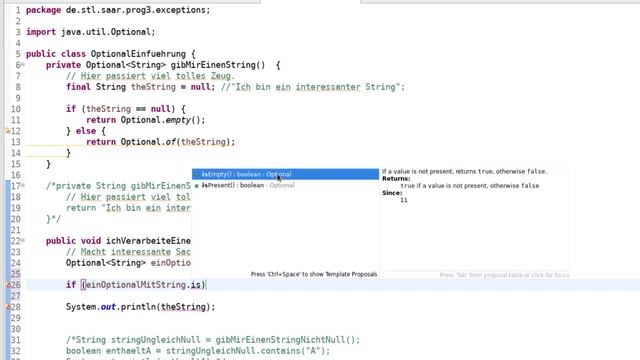Click 'Press Tab from proposal table' focus hint
This screenshot has width=640, height=360.
(504, 275)
